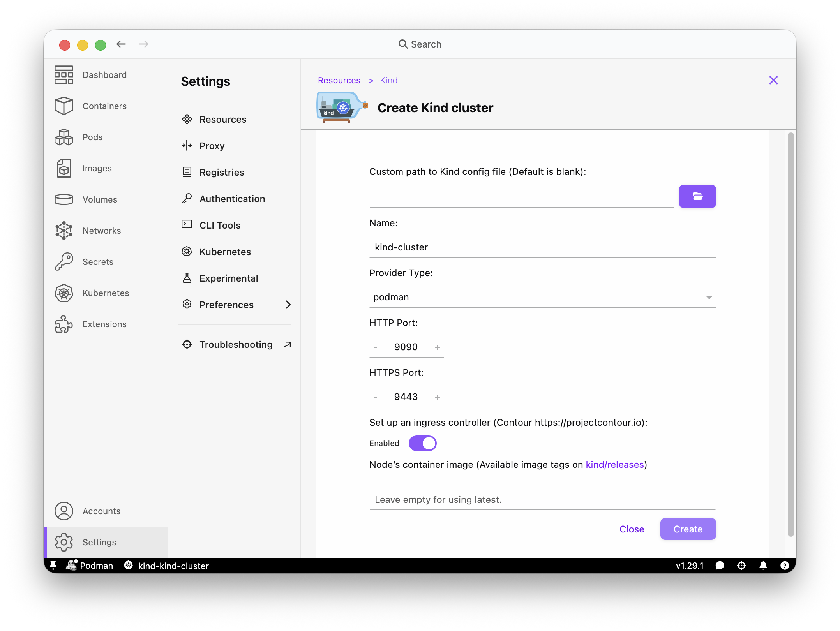
Task: Expand the Preferences chevron
Action: tap(288, 305)
